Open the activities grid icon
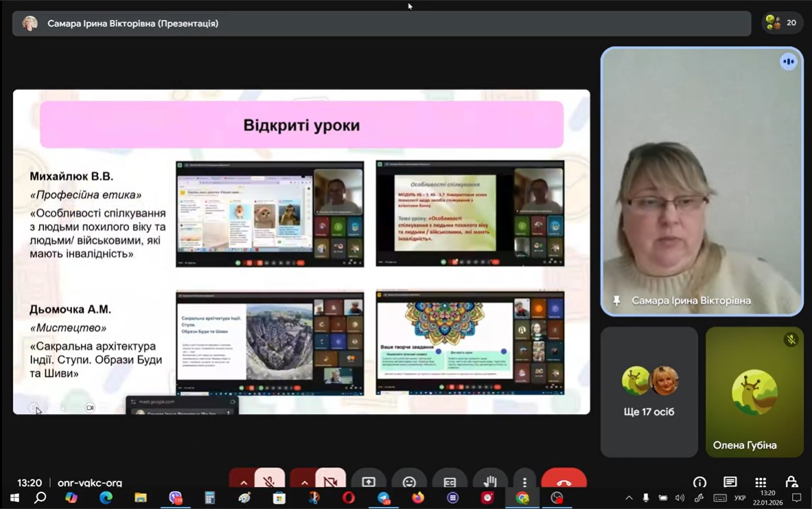 [761, 482]
